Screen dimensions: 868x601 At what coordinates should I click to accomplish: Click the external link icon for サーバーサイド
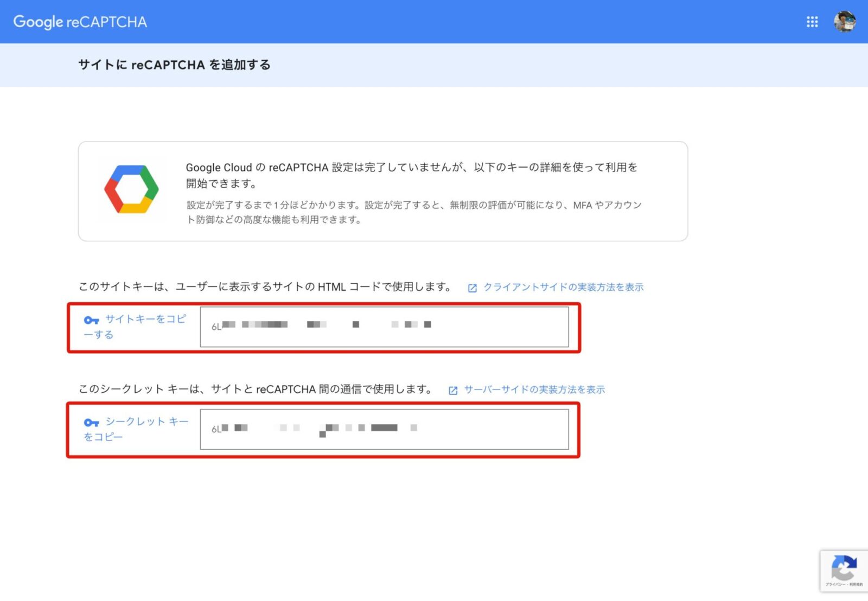453,391
